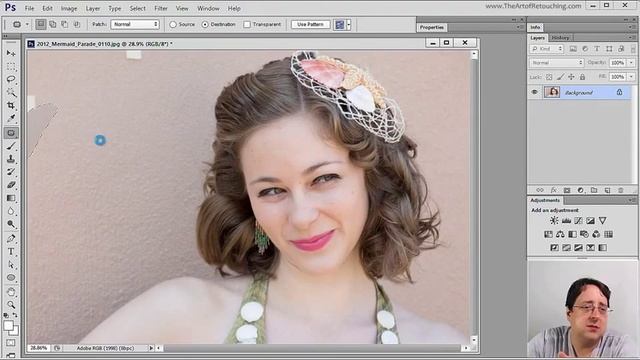640x360 pixels.
Task: Toggle Lock position
Action: (x=571, y=77)
